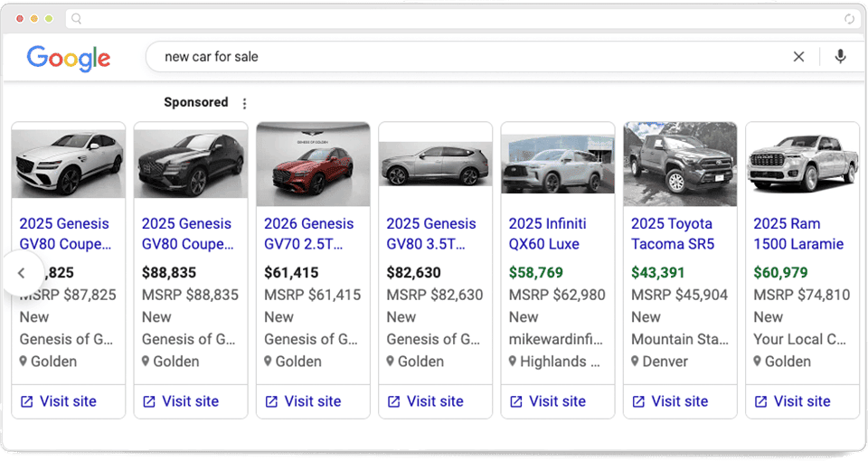
Task: Click the $43,391 Tacoma price
Action: [658, 273]
